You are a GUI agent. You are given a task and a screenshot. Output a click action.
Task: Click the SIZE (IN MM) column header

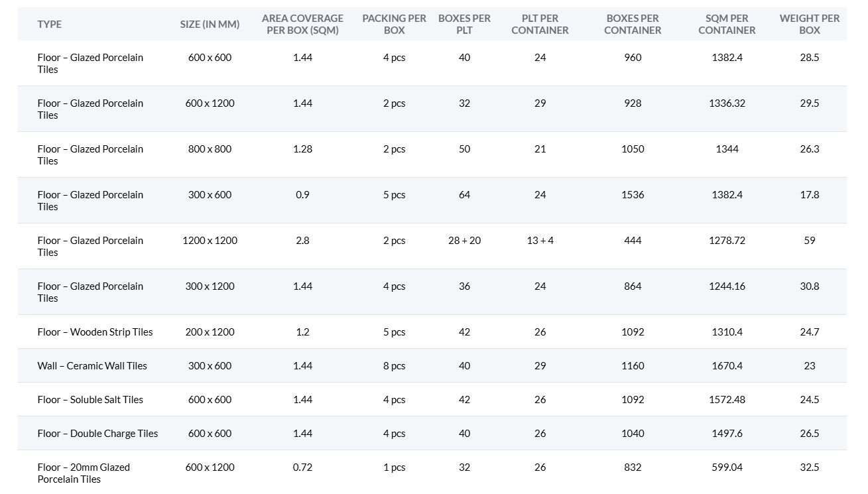pos(210,25)
